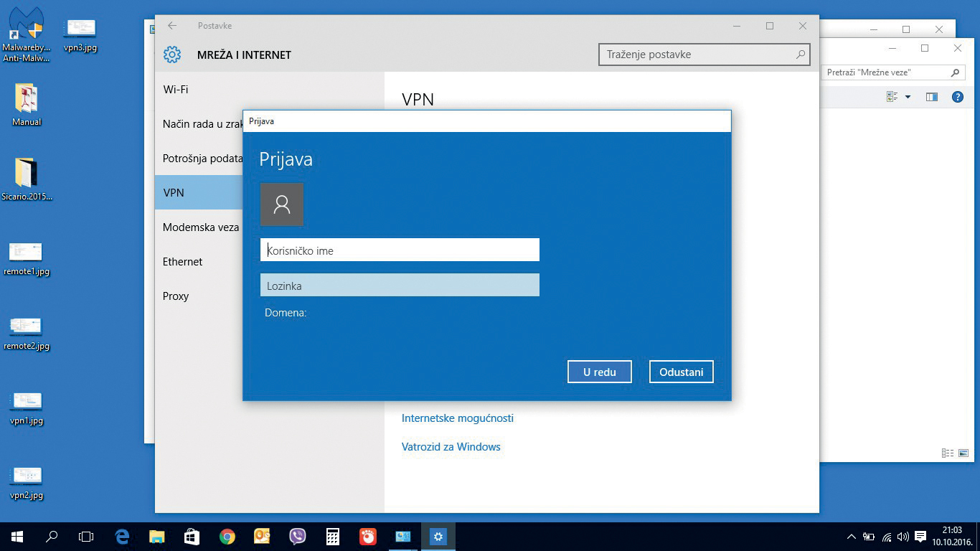Viewport: 980px width, 551px height.
Task: Show hidden system tray icons
Action: 852,537
